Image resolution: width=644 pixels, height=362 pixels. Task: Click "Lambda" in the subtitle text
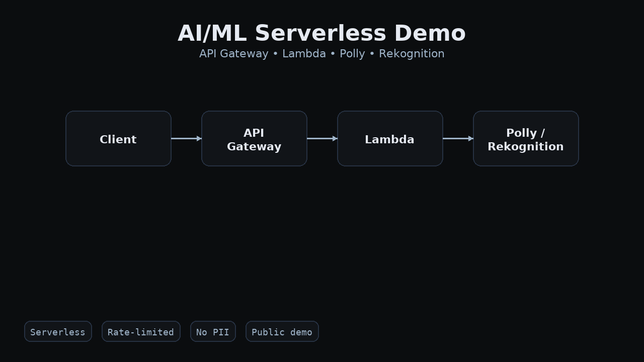coord(304,54)
